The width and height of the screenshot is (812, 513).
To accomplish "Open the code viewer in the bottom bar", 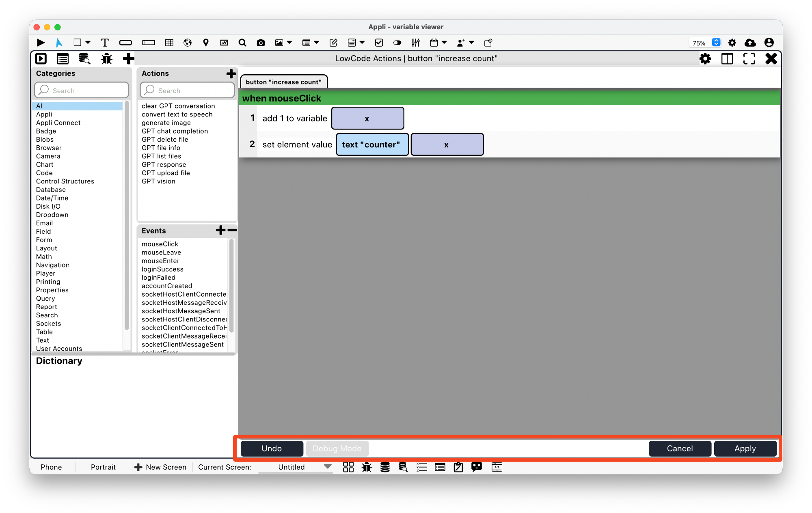I will coord(497,467).
